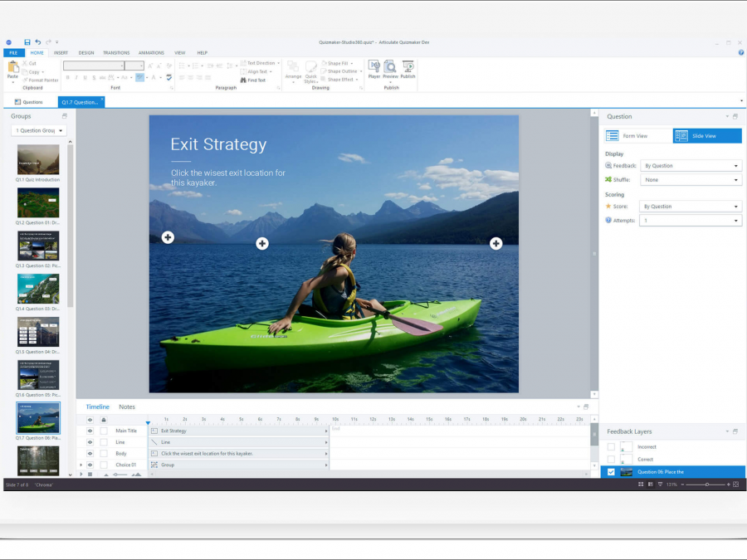This screenshot has width=747, height=560.
Task: Click the Preview icon in Publish group
Action: pos(390,67)
